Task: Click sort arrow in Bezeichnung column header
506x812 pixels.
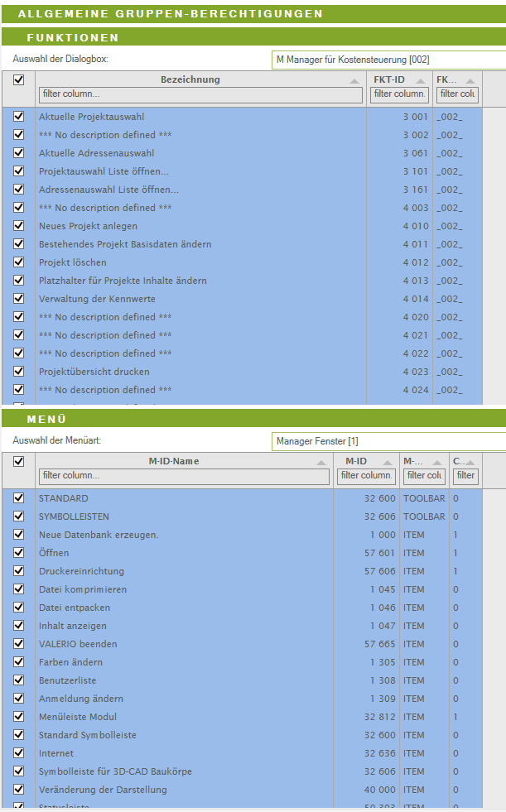Action: click(x=355, y=81)
